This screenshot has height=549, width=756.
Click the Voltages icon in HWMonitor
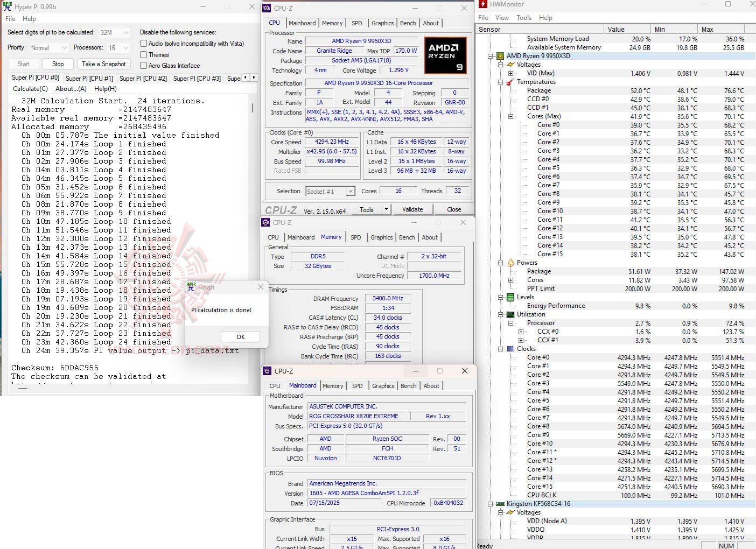tap(510, 64)
